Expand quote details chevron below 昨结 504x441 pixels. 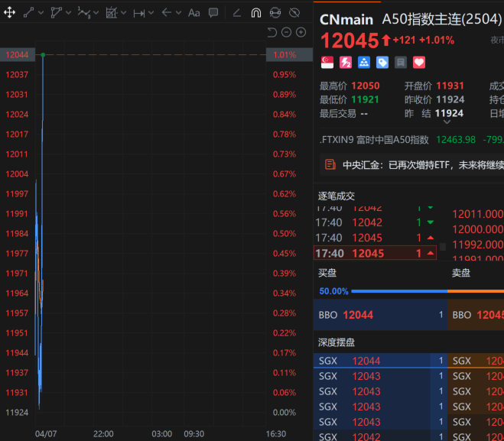[x=447, y=122]
